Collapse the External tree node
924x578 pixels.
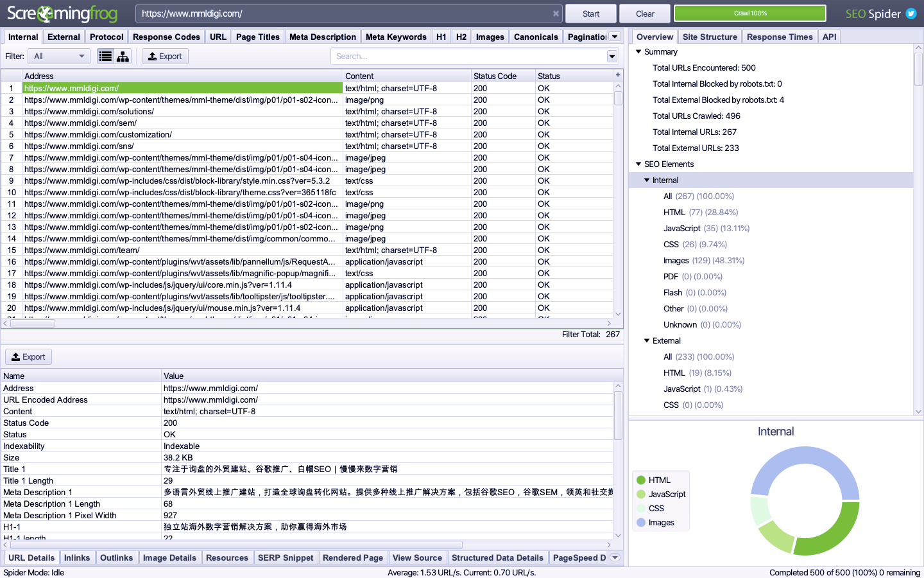pos(647,341)
